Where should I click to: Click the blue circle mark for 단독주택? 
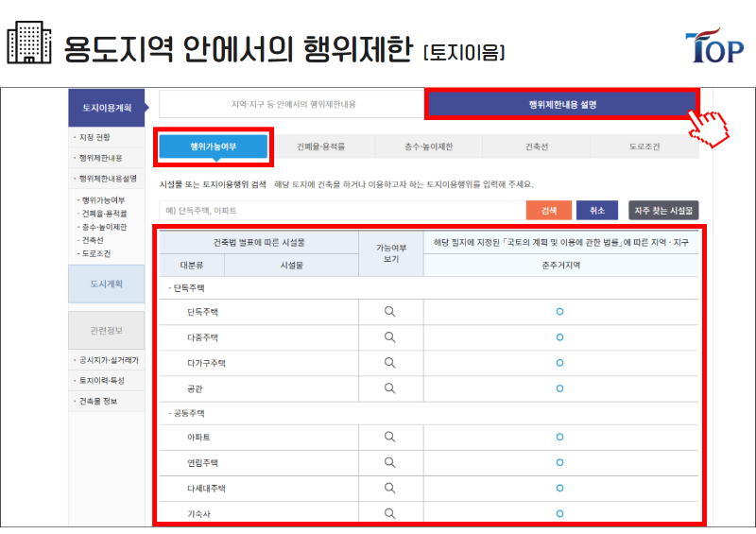559,312
